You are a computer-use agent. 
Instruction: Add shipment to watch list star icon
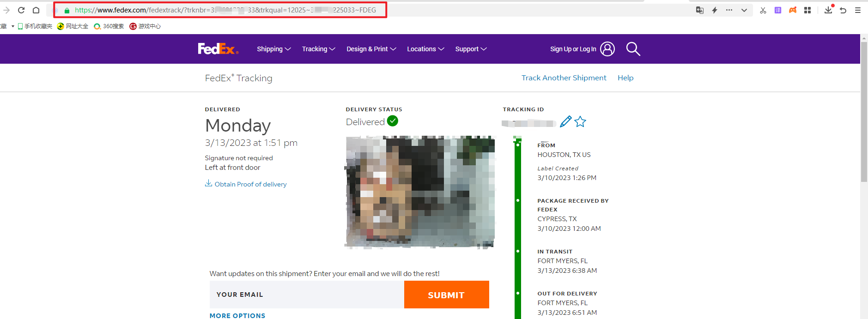pyautogui.click(x=580, y=121)
